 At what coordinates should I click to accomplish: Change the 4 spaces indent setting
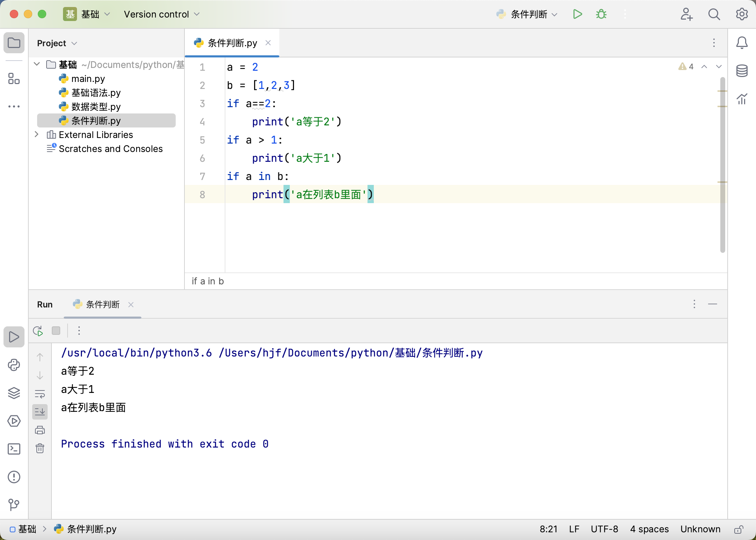pos(649,529)
